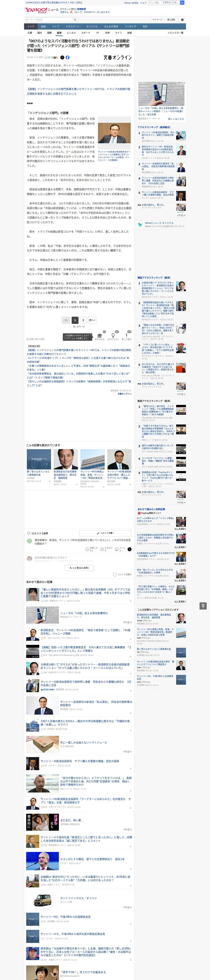Screen dimensions: 210x980
Task: Open トピックス一覧 link
Action: coord(175,33)
